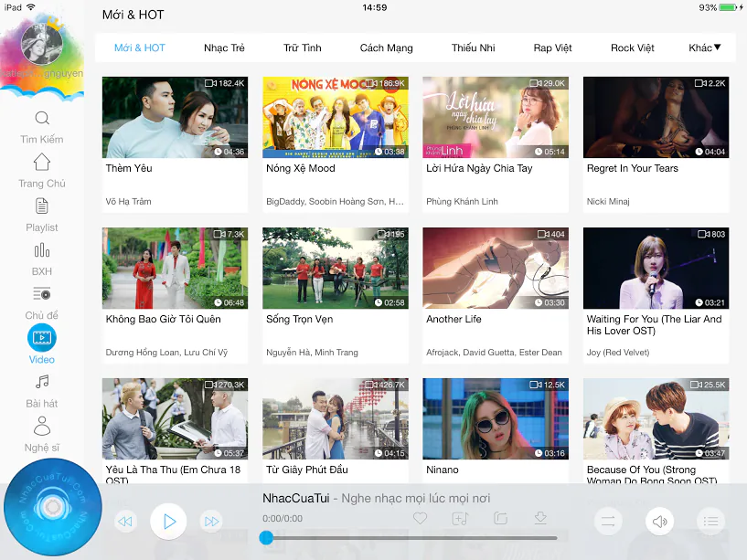747x560 pixels.
Task: Toggle the heart favorite icon
Action: [421, 518]
